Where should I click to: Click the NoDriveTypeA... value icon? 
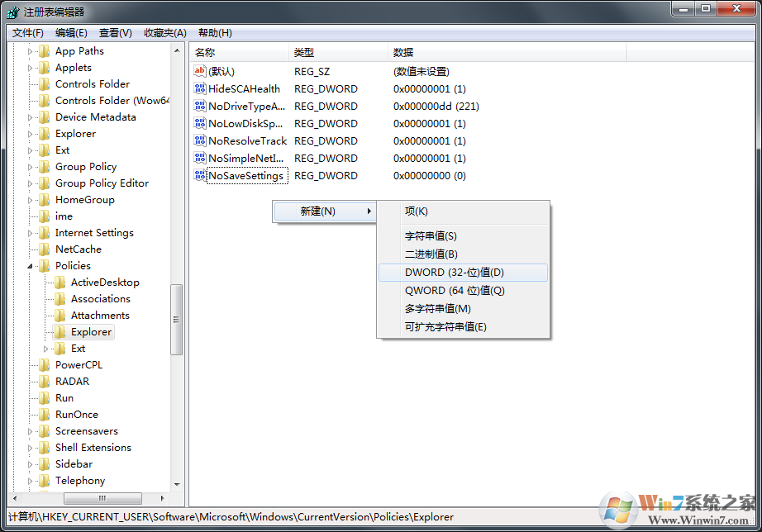[x=198, y=106]
